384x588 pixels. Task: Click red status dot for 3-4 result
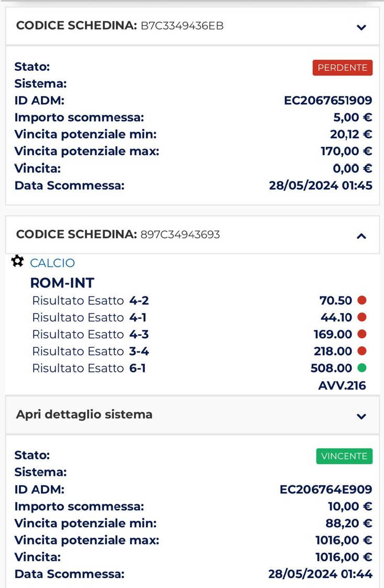(362, 350)
